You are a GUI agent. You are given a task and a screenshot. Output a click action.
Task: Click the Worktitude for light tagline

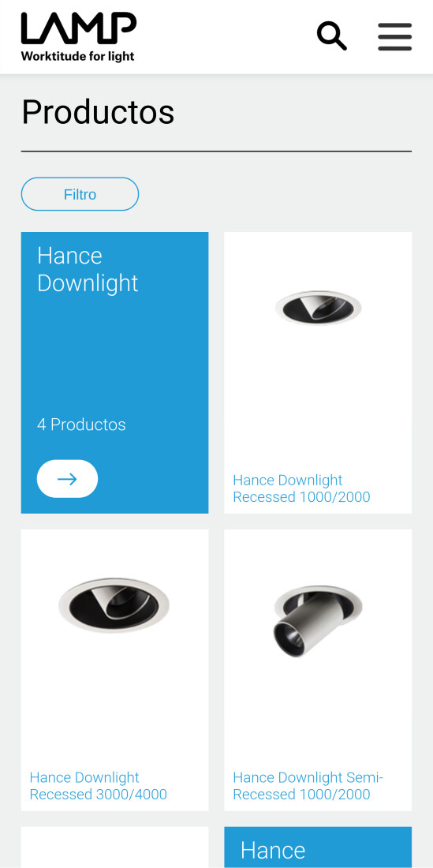[x=78, y=57]
